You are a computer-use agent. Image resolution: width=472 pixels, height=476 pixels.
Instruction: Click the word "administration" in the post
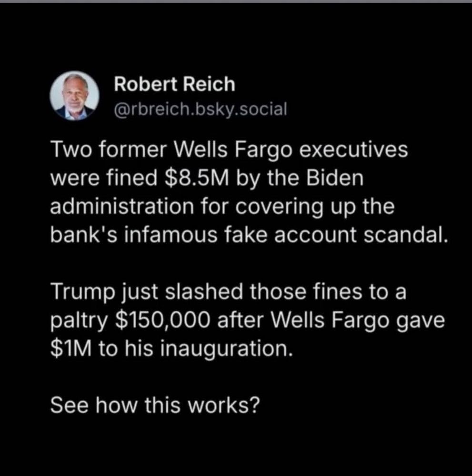pos(122,207)
